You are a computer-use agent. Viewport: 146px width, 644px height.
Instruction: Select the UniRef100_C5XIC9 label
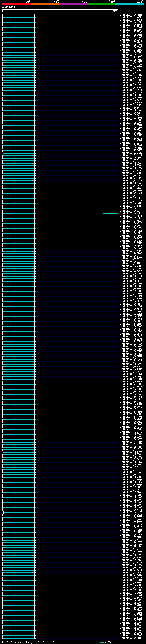(x=131, y=42)
